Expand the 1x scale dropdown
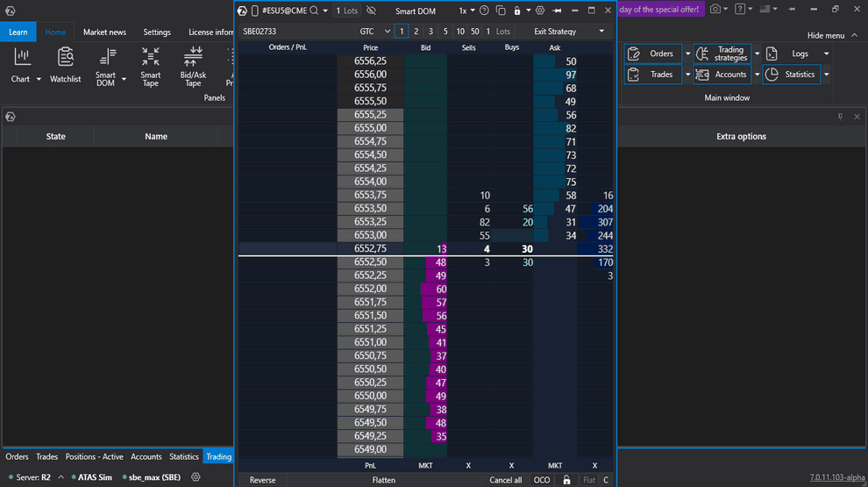The width and height of the screenshot is (868, 487). 467,11
